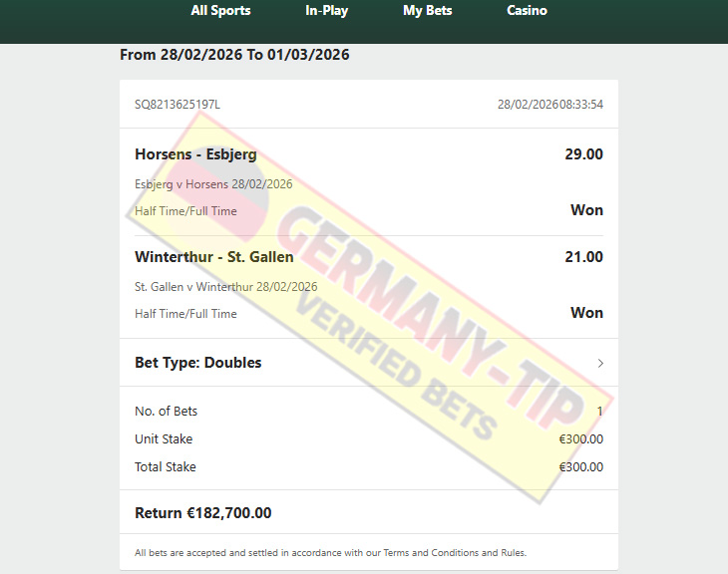Click the Horsens - Esbjerg selection title
Screen dimensions: 728x574
click(x=195, y=154)
